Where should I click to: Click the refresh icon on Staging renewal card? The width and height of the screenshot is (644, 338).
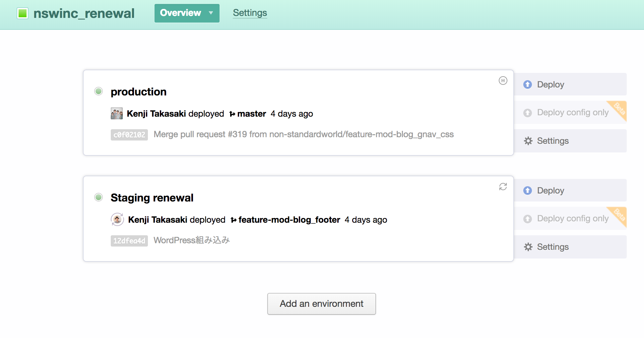click(503, 187)
